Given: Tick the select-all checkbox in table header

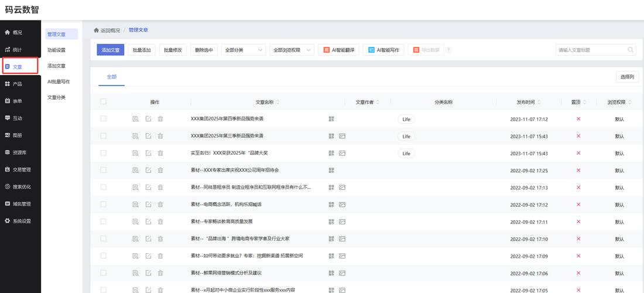Looking at the screenshot, I should 104,102.
